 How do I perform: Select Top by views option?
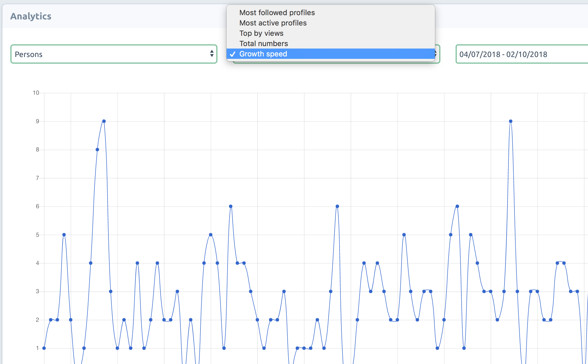(261, 33)
